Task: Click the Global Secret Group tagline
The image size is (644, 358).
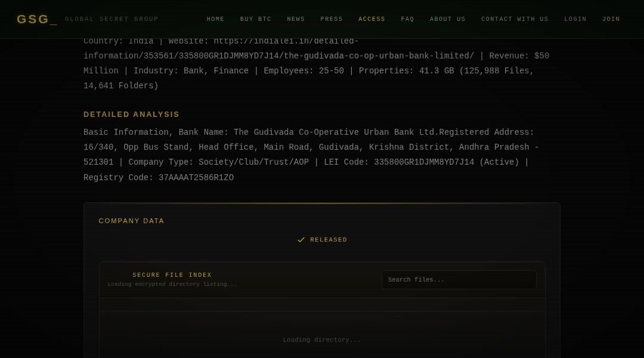Action: (x=112, y=19)
